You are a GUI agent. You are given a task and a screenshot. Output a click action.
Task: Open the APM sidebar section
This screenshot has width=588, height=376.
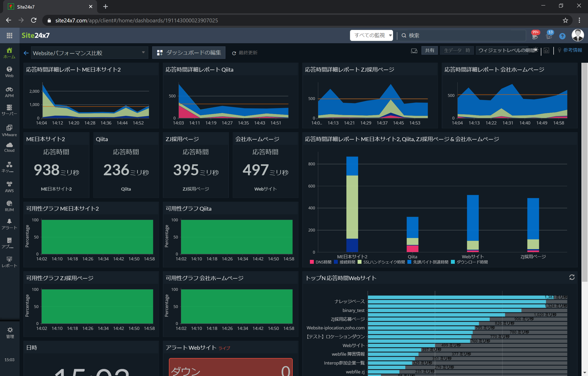9,92
